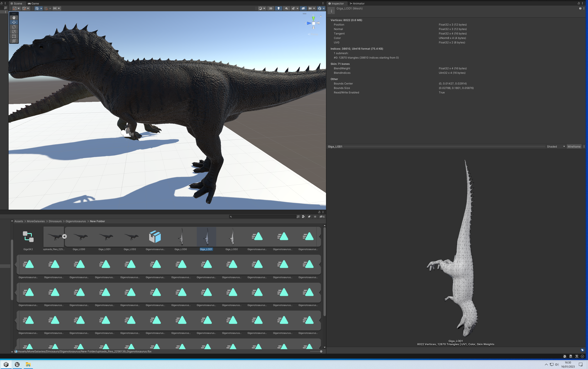Click Search by Label tag icon
Viewport: 588px width, 369px height.
[309, 217]
